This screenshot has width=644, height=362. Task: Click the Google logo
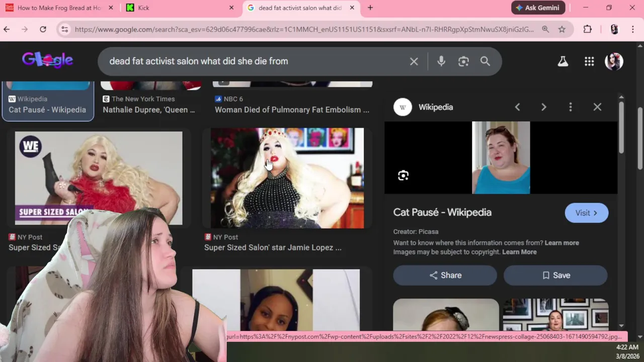click(48, 60)
